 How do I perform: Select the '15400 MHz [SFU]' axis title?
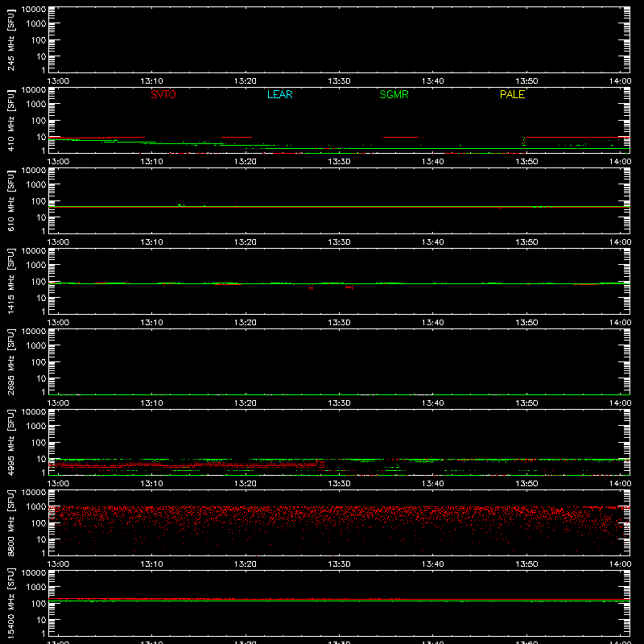click(x=11, y=603)
